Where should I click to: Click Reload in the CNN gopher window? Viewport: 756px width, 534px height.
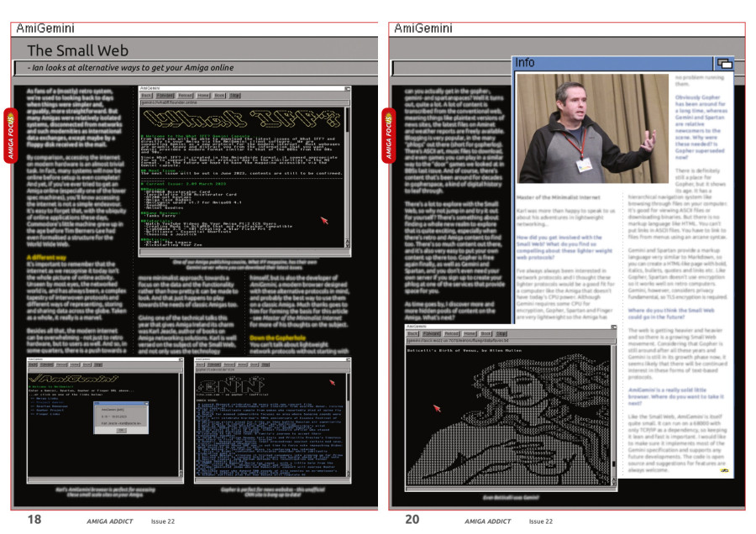tap(229, 364)
